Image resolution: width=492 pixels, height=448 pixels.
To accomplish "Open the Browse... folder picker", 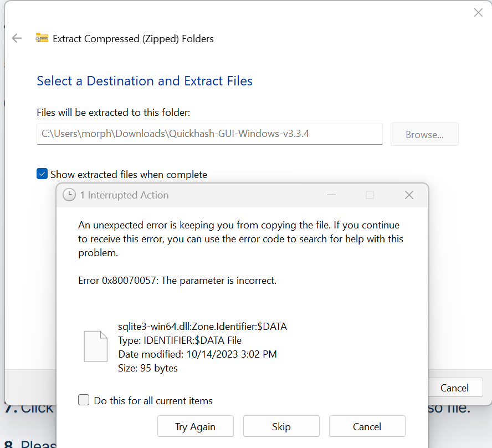I will [x=424, y=134].
